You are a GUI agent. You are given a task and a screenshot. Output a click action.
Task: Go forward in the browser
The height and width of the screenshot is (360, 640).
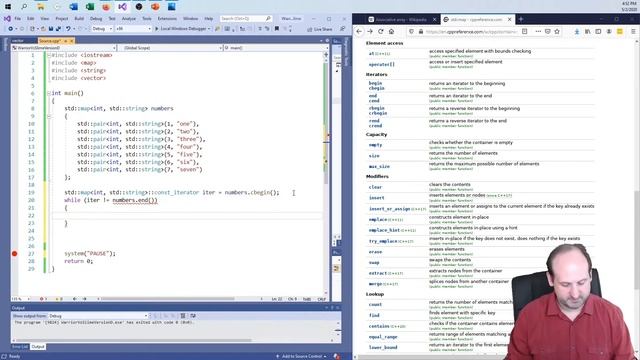[370, 31]
